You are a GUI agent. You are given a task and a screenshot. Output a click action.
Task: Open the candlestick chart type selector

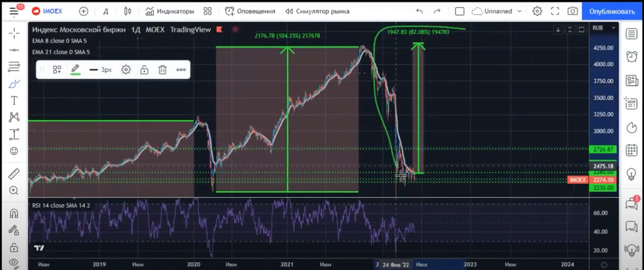[127, 11]
